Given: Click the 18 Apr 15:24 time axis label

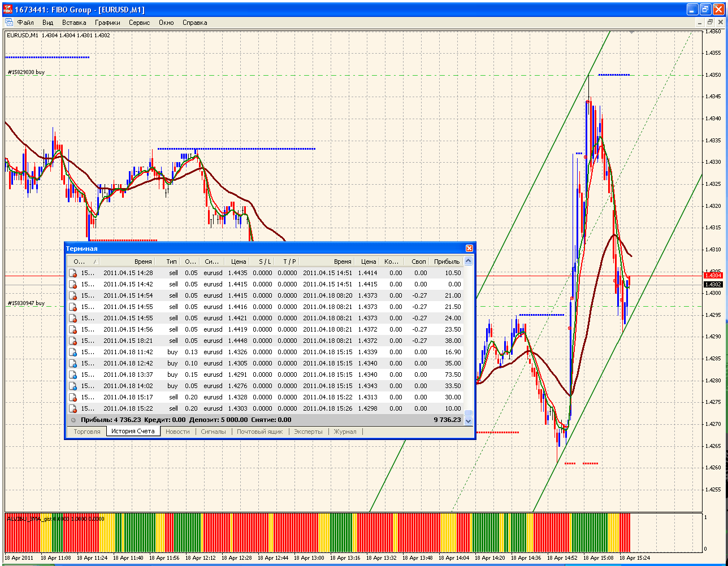Looking at the screenshot, I should pos(635,558).
